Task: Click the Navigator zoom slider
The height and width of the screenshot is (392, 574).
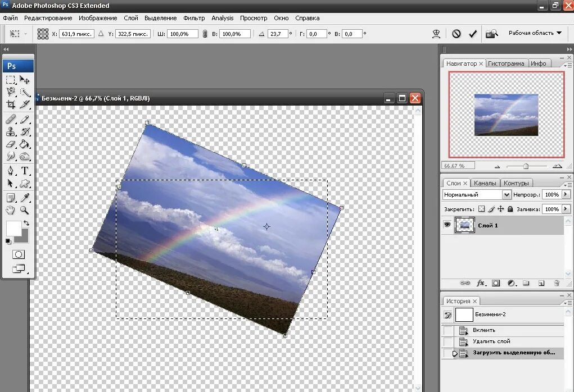Action: [x=526, y=166]
